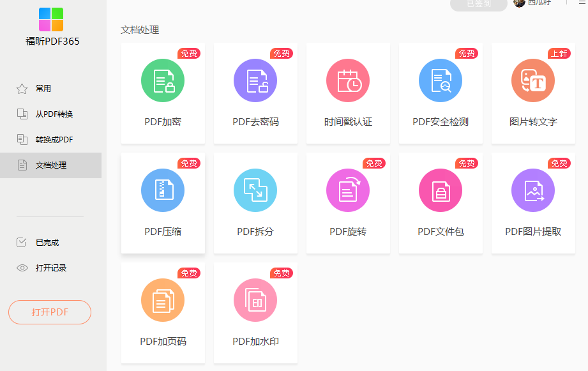Open the PDF安全检测 security check tool

coord(441,93)
